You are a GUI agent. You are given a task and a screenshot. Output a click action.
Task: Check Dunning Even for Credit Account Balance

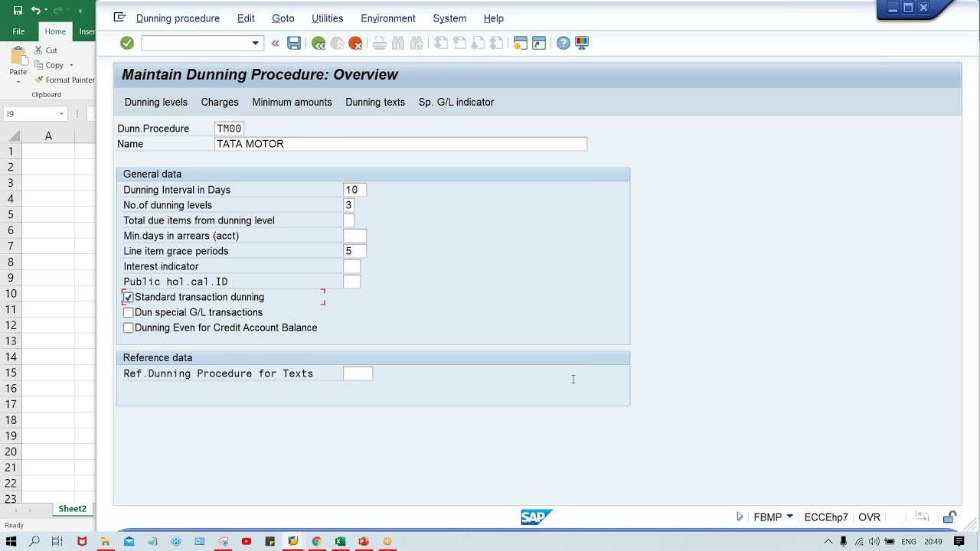pyautogui.click(x=129, y=328)
